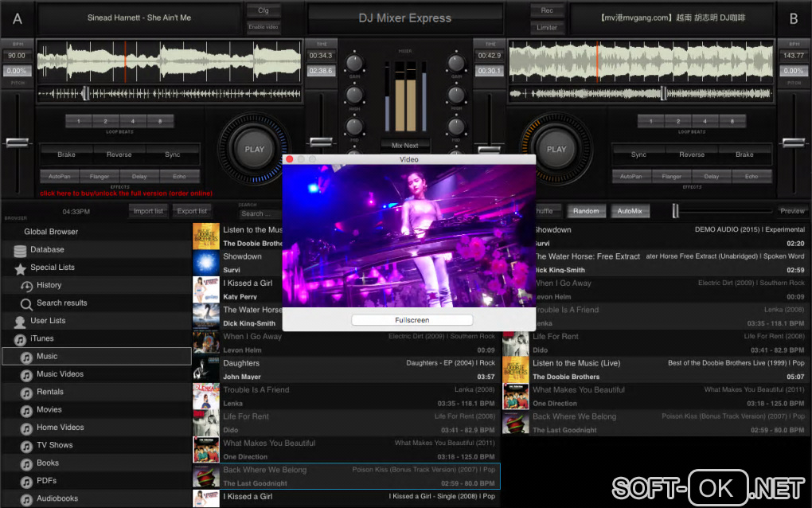Viewport: 812px width, 508px height.
Task: Enable AutoMix mode
Action: pyautogui.click(x=630, y=211)
